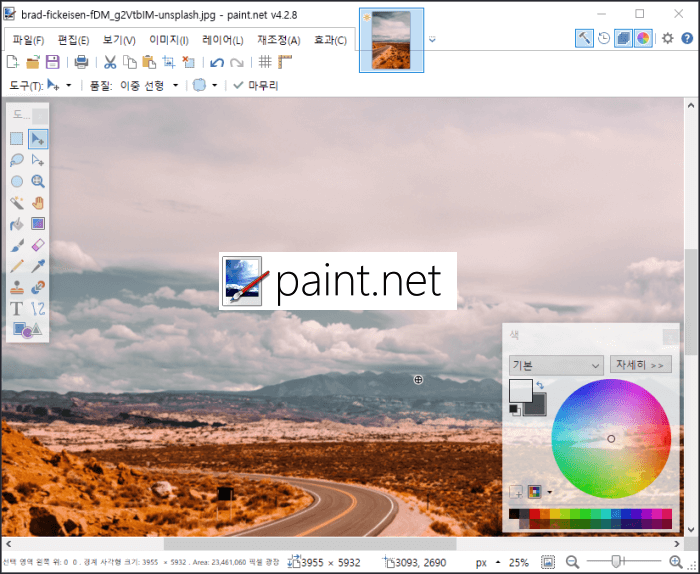Viewport: 700px width, 574px height.
Task: Select the Magic Wand tool
Action: [x=17, y=203]
